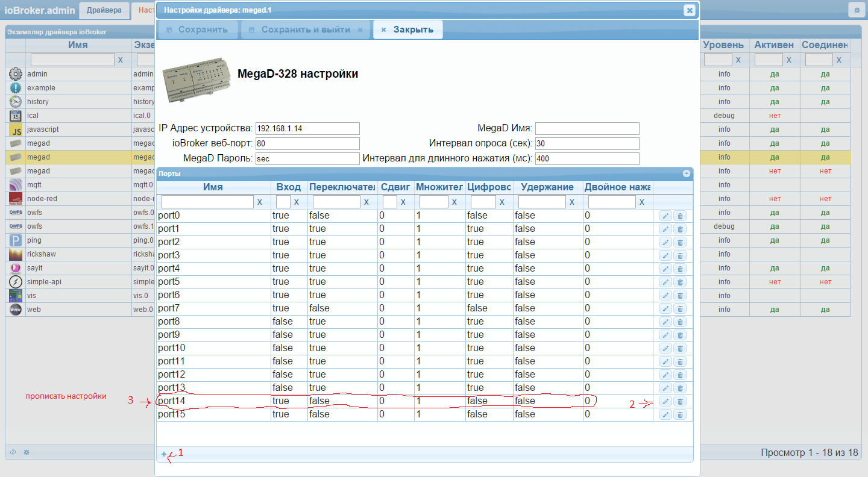This screenshot has height=477, width=868.
Task: Focus Интервал для длинного нажатия field
Action: click(587, 158)
